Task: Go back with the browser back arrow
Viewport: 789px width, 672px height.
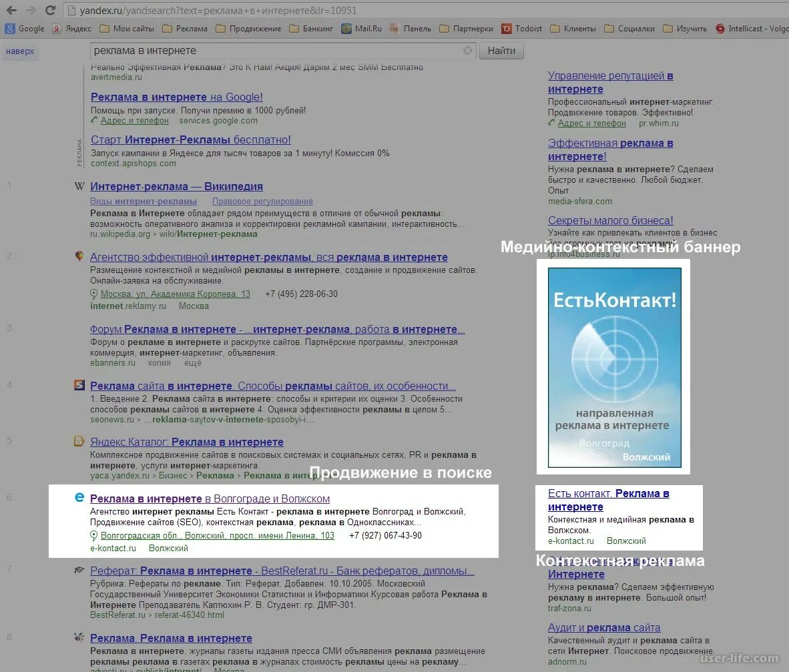Action: click(11, 10)
